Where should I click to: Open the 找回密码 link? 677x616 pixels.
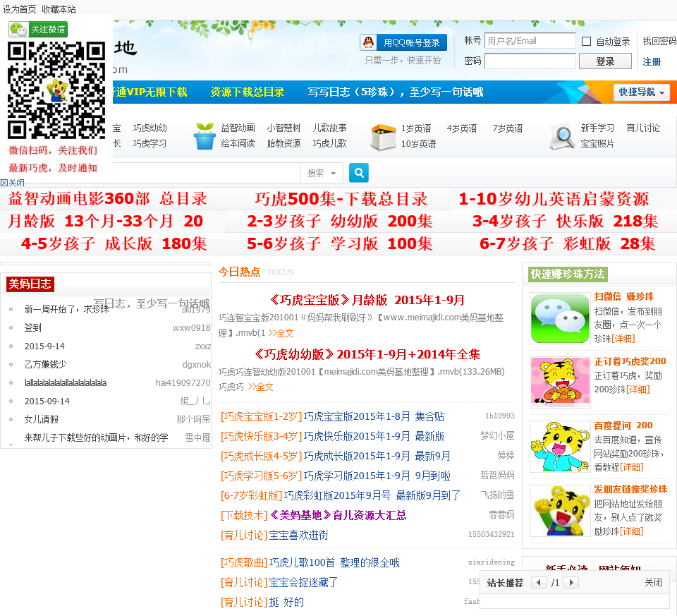[659, 41]
